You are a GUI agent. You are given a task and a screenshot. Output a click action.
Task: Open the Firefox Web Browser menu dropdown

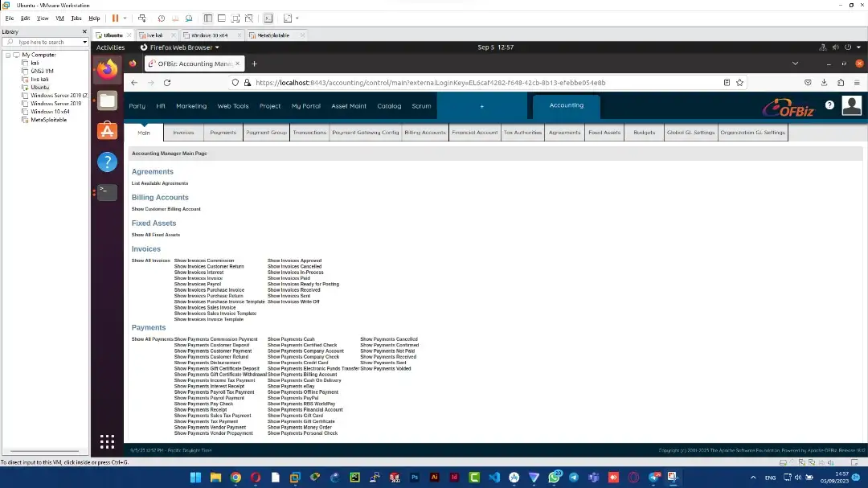(178, 47)
